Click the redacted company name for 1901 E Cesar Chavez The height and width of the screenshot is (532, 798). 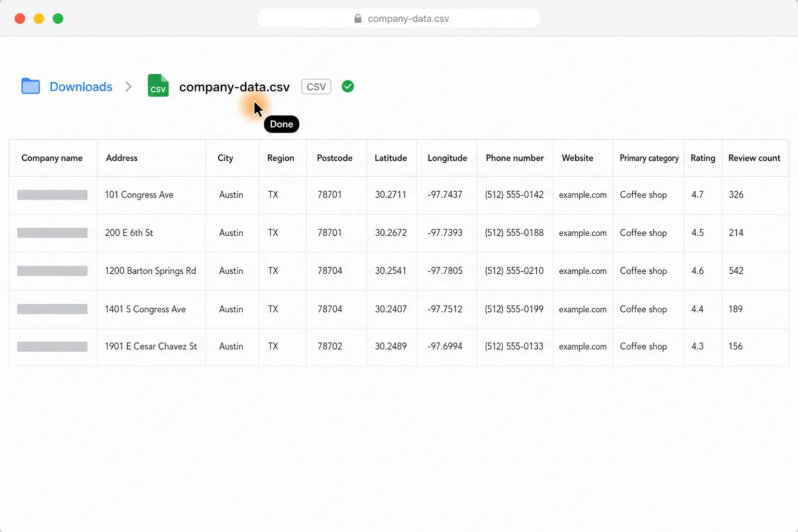(52, 347)
